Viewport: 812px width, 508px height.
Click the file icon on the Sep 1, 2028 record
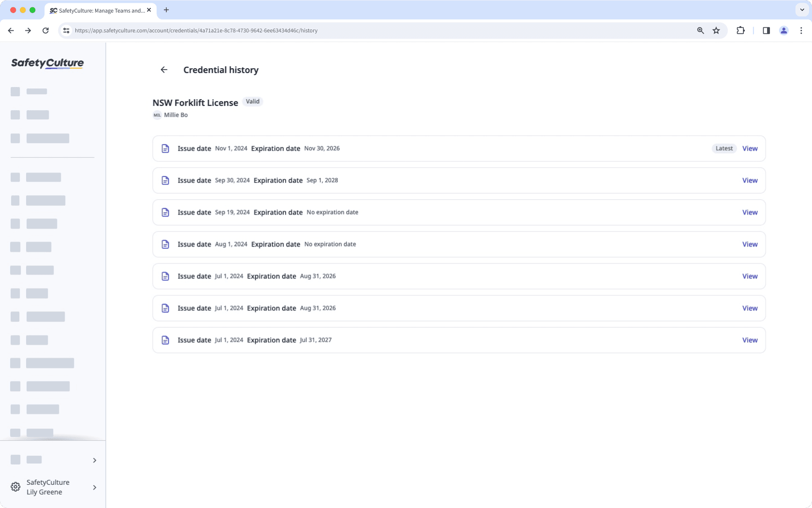pyautogui.click(x=166, y=180)
